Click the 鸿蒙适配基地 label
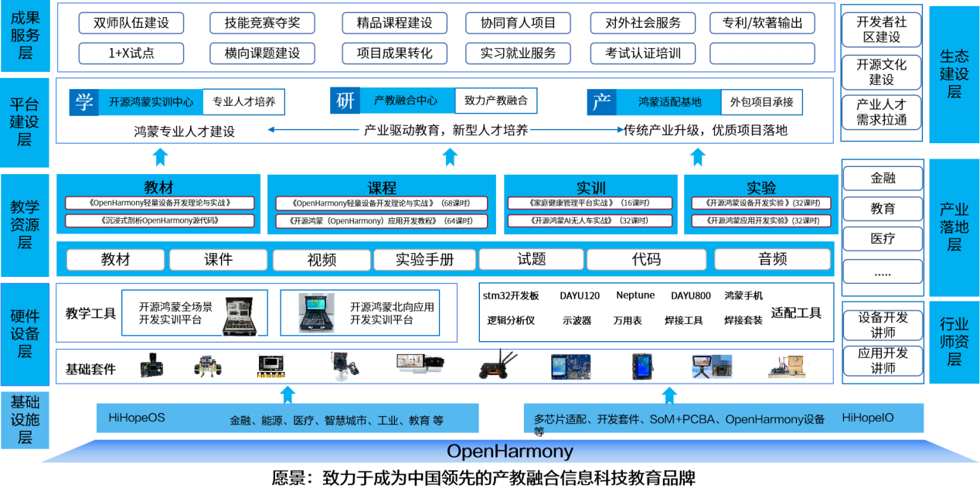The width and height of the screenshot is (980, 495). tap(669, 102)
